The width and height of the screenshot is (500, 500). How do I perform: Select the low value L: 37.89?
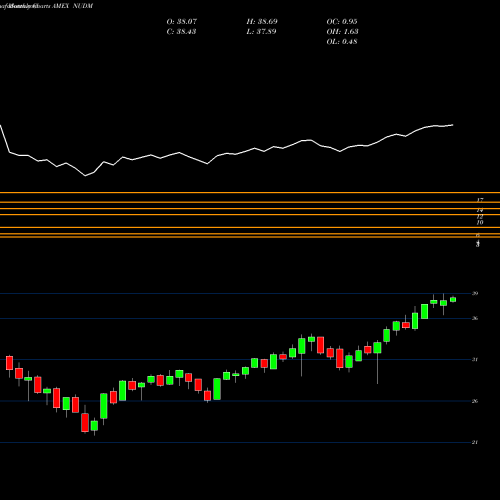(261, 32)
